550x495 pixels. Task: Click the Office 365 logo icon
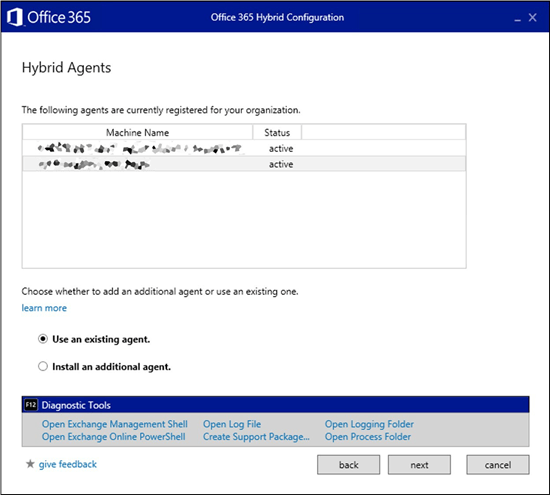pos(15,17)
